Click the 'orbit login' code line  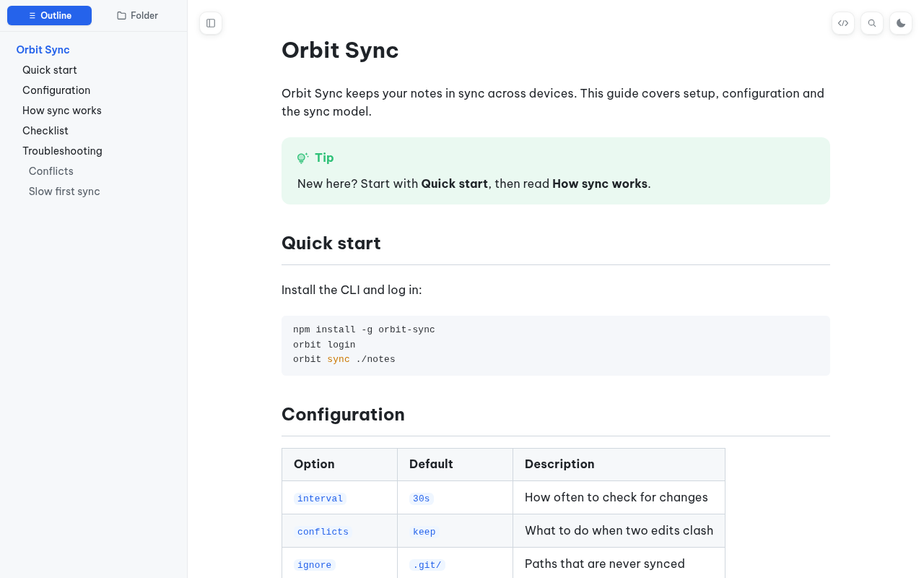(x=324, y=345)
